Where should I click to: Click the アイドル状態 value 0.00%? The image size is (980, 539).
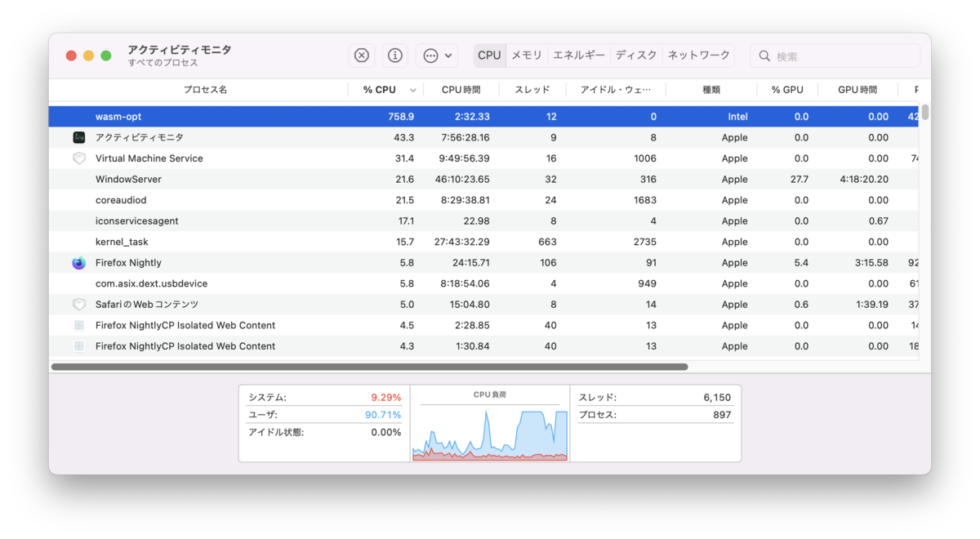(x=385, y=432)
